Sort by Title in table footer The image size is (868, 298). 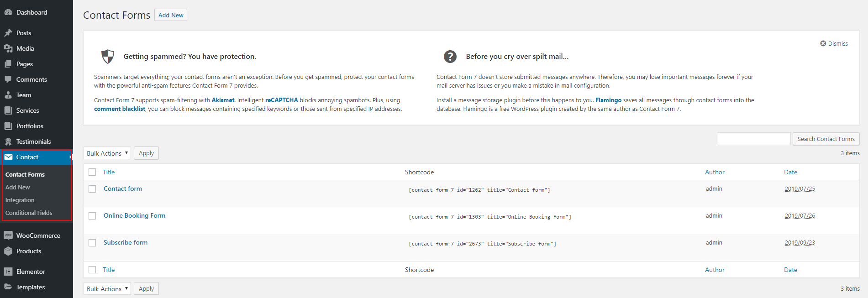[109, 270]
